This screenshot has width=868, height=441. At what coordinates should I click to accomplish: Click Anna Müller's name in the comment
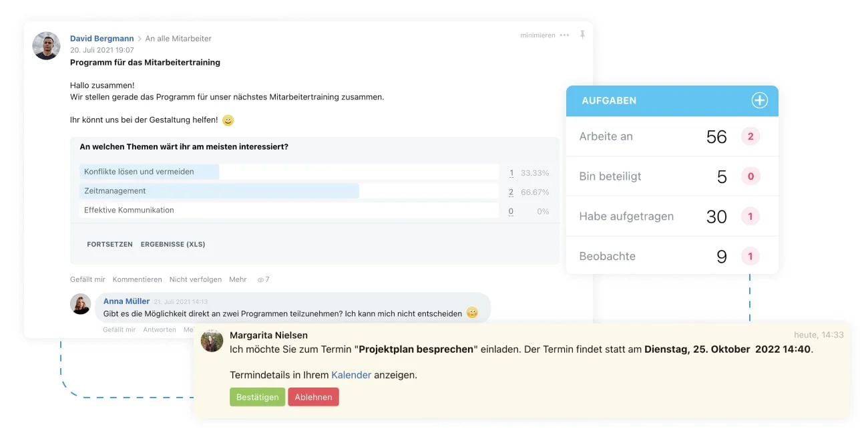point(127,301)
